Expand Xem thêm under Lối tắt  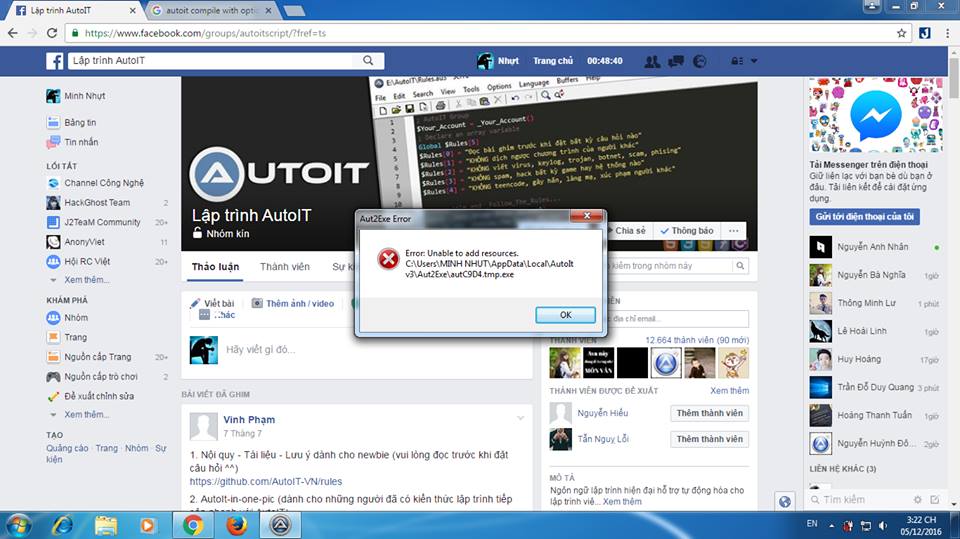click(87, 280)
